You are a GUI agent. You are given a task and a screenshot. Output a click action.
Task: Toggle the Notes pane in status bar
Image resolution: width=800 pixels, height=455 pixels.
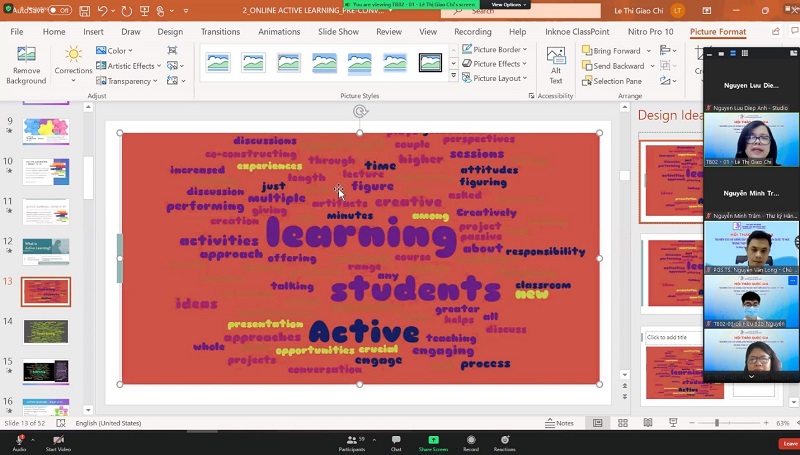tap(560, 423)
